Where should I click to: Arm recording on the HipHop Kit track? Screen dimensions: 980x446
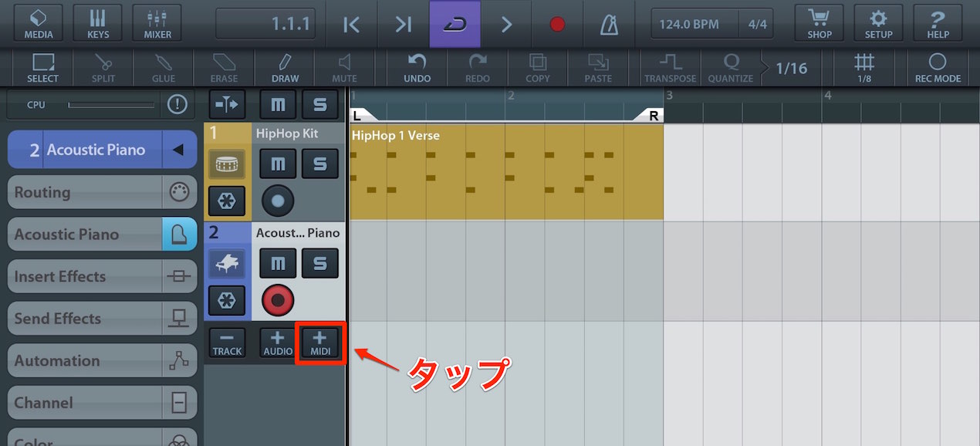pos(278,201)
